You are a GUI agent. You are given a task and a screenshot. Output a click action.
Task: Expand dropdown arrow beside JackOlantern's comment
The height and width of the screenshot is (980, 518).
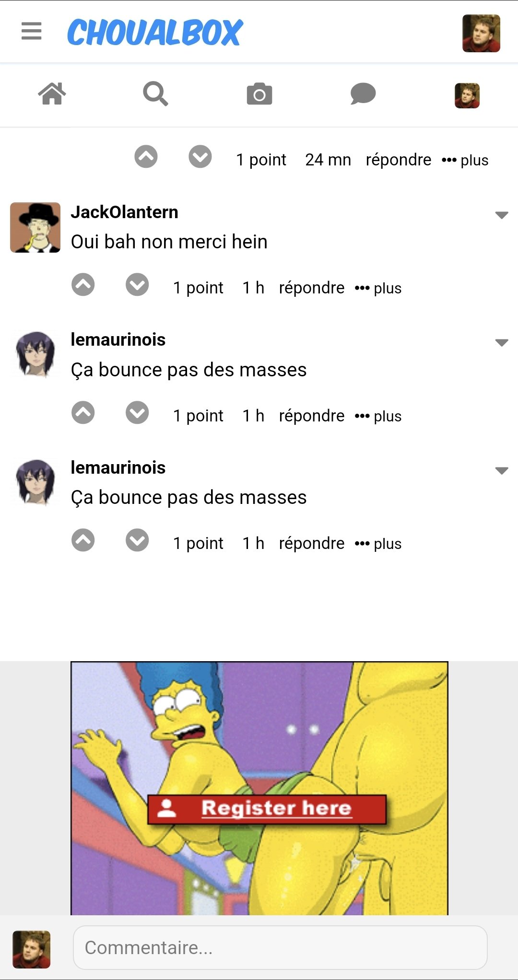502,215
